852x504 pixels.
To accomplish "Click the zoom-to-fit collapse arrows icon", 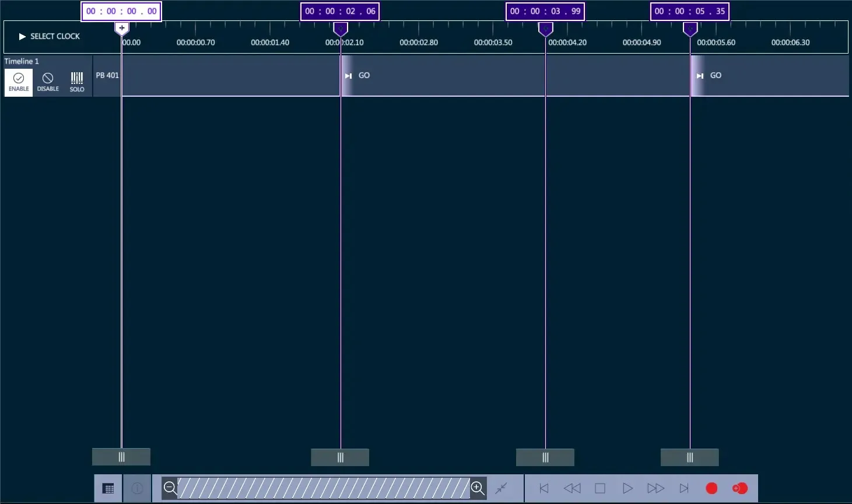I will click(x=502, y=488).
